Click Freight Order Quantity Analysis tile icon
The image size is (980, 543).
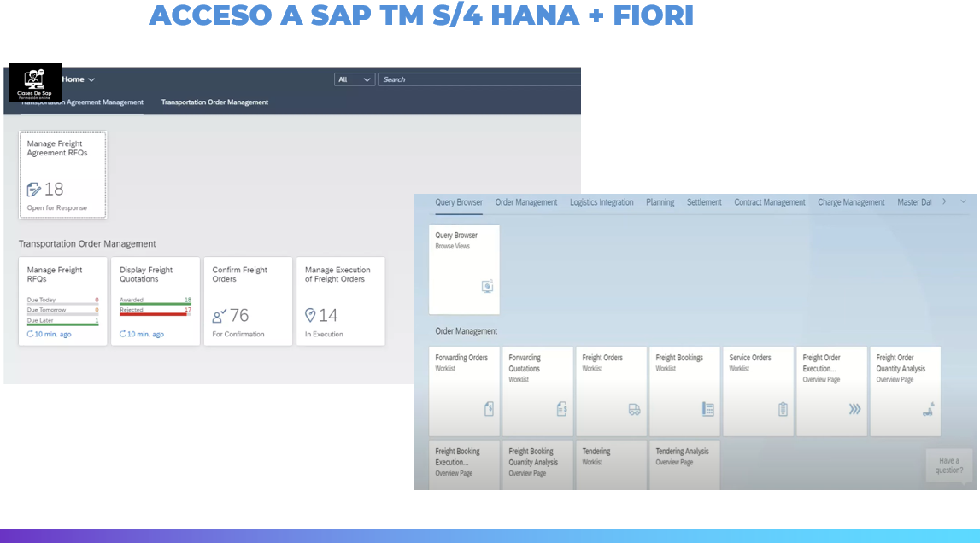(x=928, y=409)
